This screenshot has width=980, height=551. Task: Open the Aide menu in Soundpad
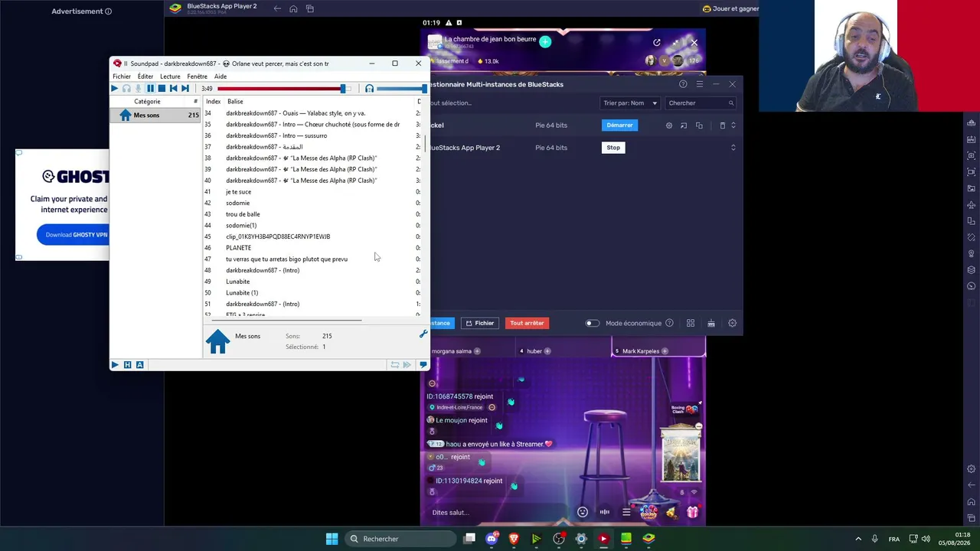220,77
